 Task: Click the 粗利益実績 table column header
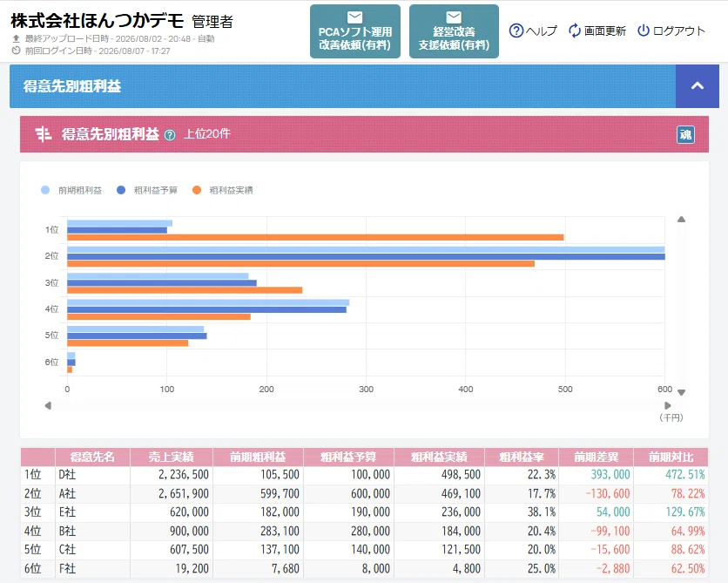point(439,458)
